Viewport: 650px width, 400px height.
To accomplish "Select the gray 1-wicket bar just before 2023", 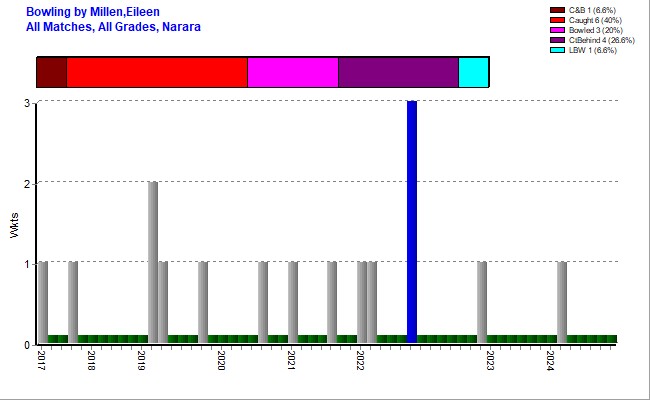I will point(482,302).
